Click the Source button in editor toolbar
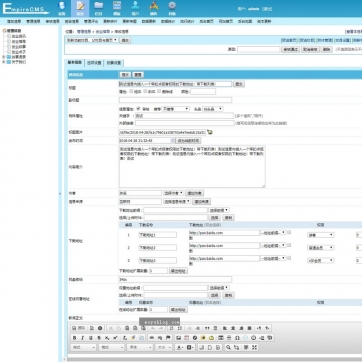 pyautogui.click(x=79, y=328)
